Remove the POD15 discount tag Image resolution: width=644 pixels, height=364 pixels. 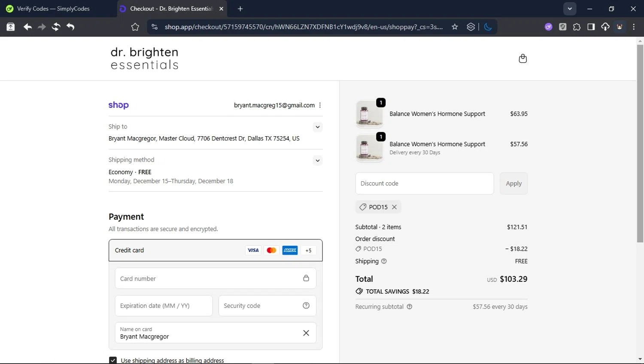click(394, 207)
